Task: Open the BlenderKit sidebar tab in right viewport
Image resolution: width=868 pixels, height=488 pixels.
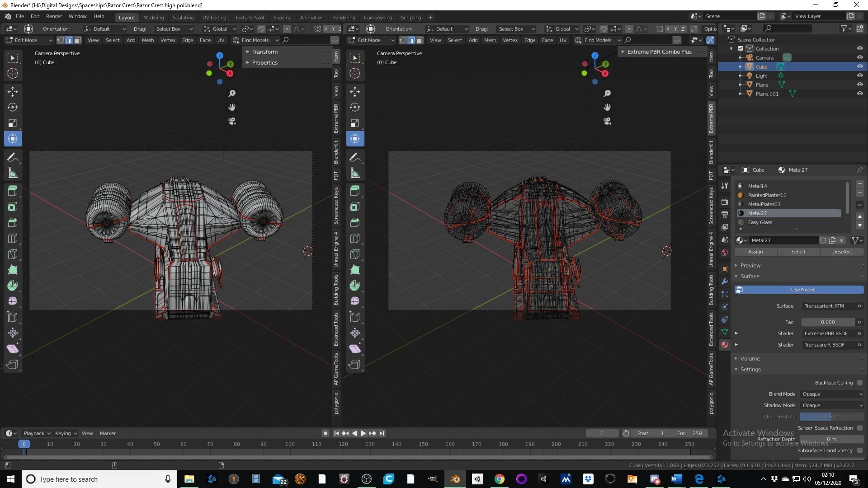Action: coord(711,152)
